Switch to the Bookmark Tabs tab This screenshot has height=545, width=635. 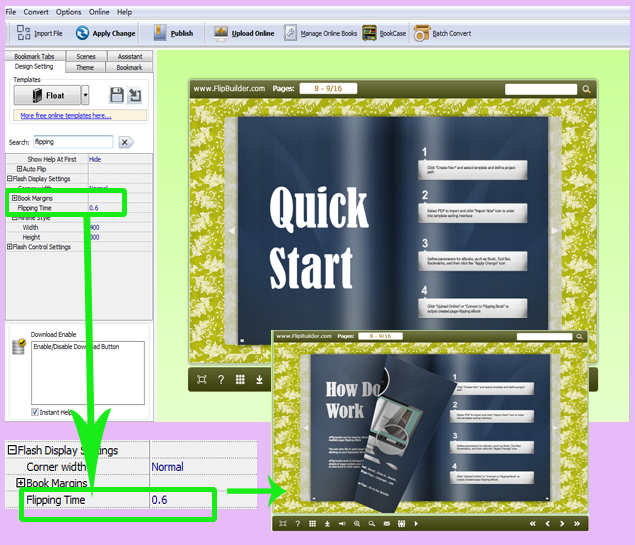pyautogui.click(x=32, y=57)
